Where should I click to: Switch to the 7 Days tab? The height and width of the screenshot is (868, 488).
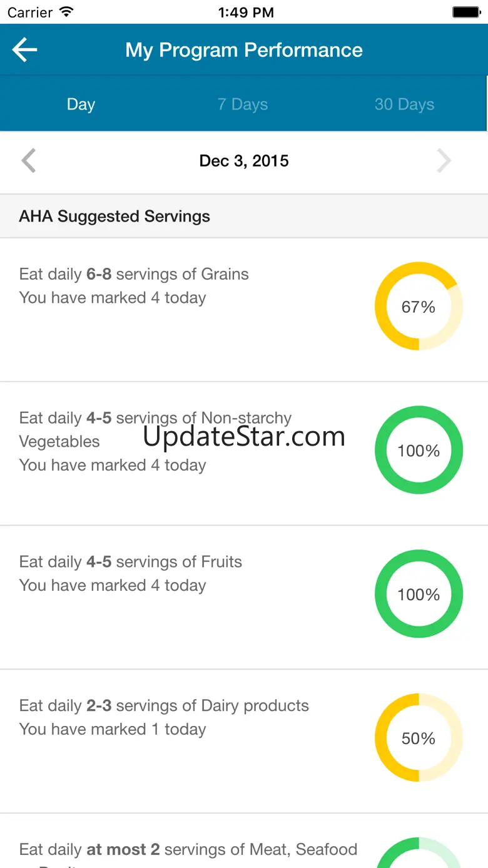[243, 104]
